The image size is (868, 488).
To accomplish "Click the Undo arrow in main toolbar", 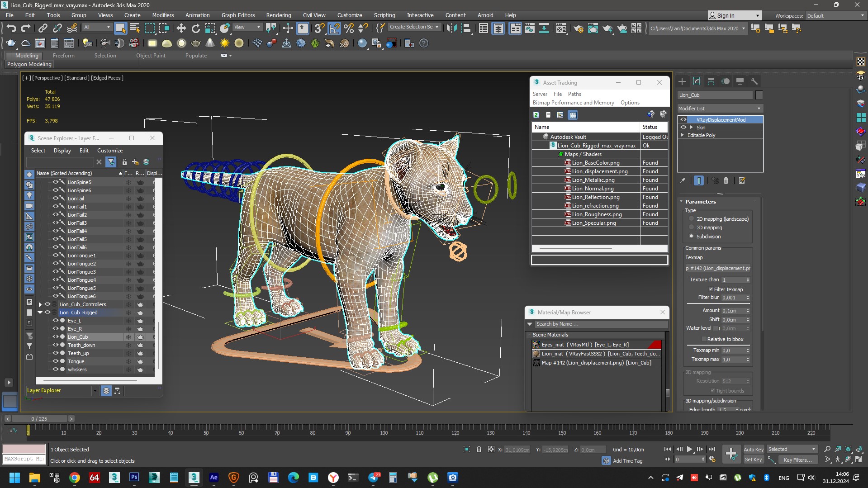I will (11, 28).
